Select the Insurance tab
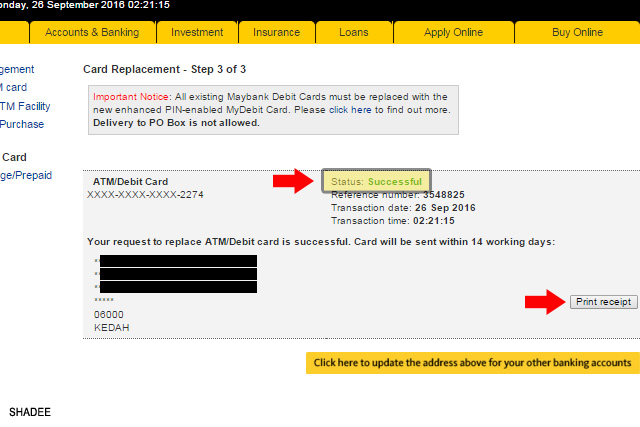The height and width of the screenshot is (427, 640). (x=276, y=32)
